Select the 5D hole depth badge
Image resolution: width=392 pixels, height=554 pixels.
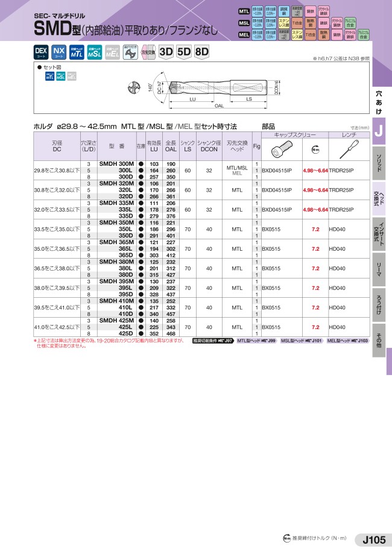[184, 52]
